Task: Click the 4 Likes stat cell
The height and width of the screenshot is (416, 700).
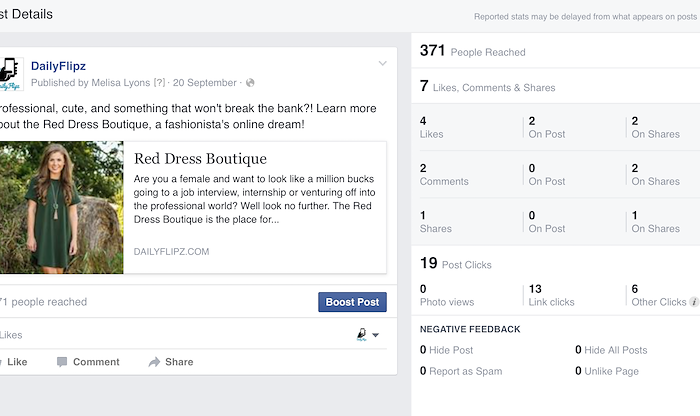Action: coord(431,128)
